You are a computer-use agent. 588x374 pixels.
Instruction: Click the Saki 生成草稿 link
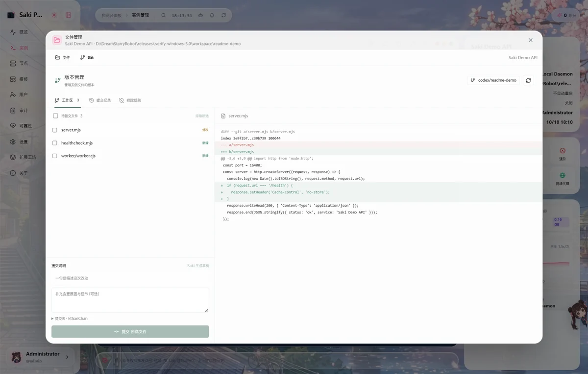point(198,266)
